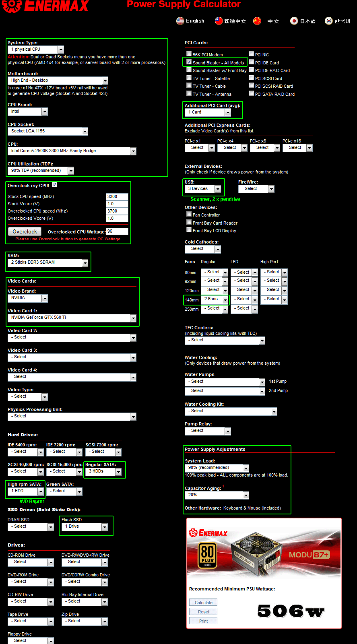Click the Reset button
357x644 pixels.
(203, 612)
